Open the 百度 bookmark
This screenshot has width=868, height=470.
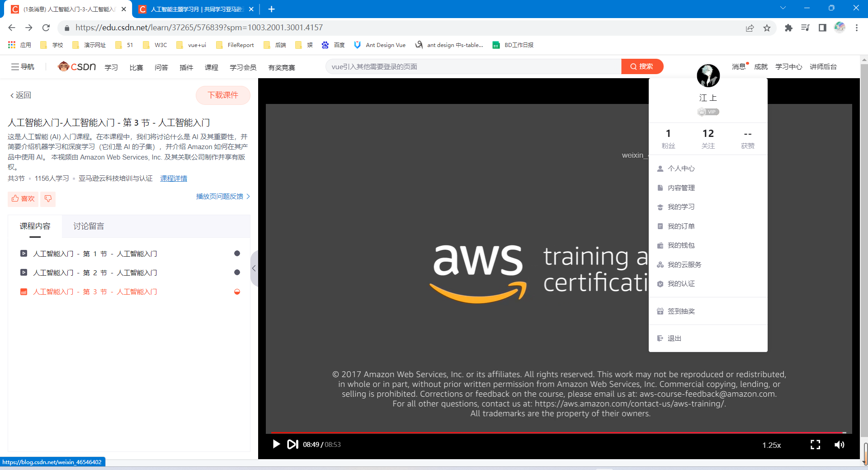pyautogui.click(x=333, y=45)
